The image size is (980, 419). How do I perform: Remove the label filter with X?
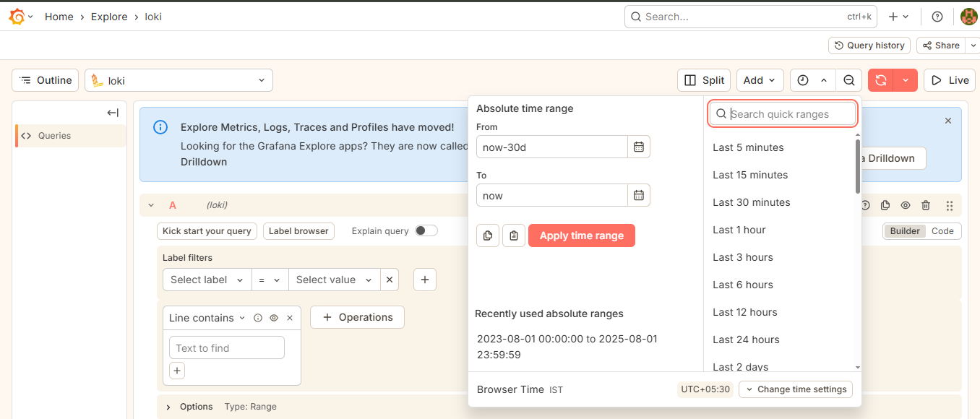coord(390,280)
